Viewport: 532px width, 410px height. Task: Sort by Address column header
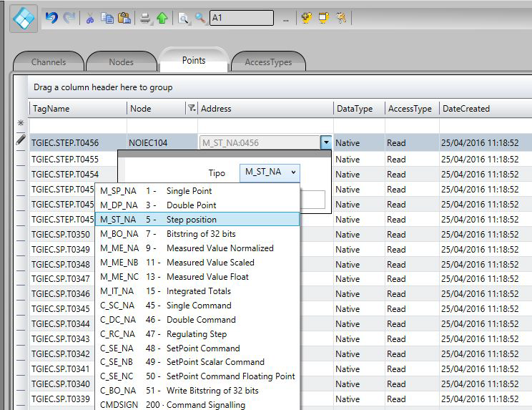(x=266, y=109)
